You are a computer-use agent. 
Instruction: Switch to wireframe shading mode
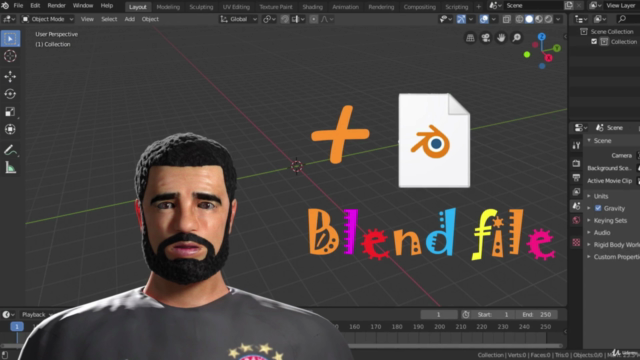click(519, 19)
